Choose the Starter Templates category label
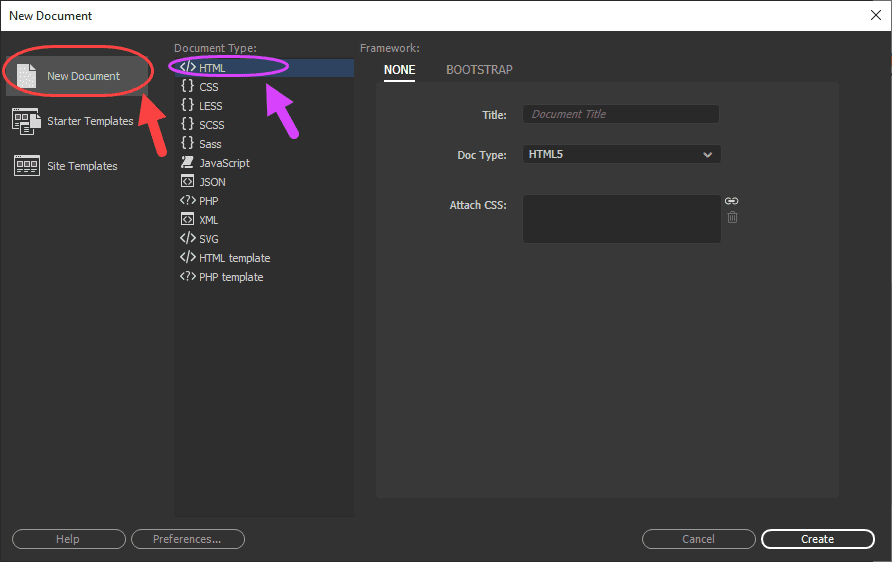 (x=90, y=121)
